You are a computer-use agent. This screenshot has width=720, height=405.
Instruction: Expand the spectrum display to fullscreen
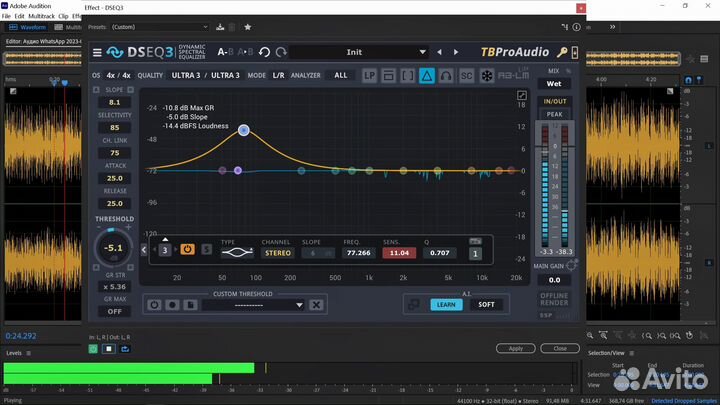click(x=521, y=96)
